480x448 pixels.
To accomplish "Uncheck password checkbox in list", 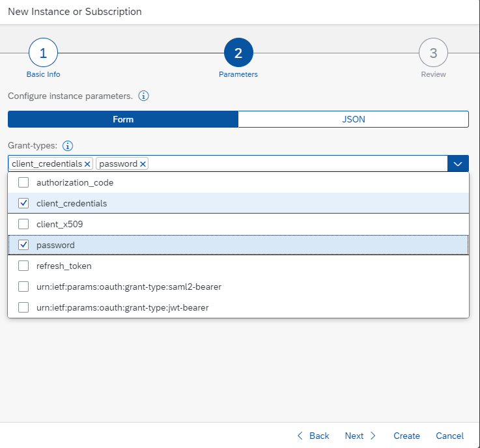I will 23,245.
